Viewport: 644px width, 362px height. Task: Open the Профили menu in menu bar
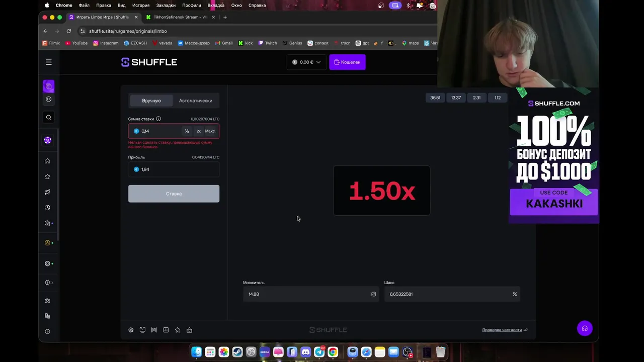tap(192, 5)
